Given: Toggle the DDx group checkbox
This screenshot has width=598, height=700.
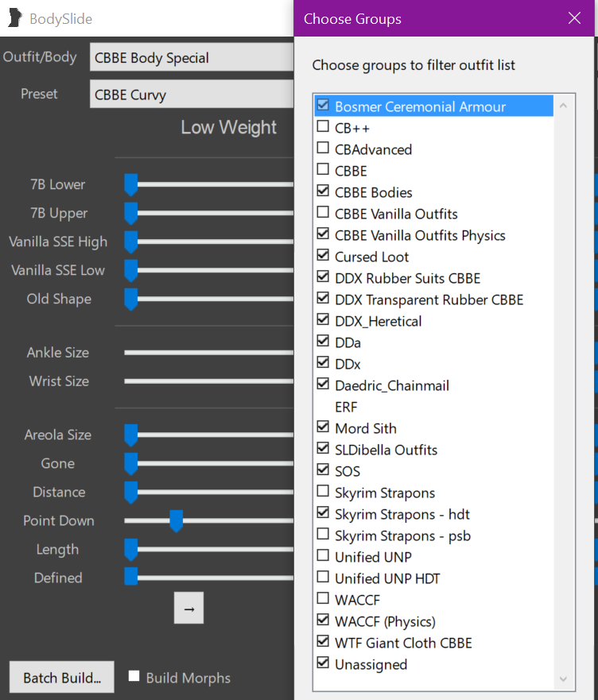Looking at the screenshot, I should tap(323, 362).
